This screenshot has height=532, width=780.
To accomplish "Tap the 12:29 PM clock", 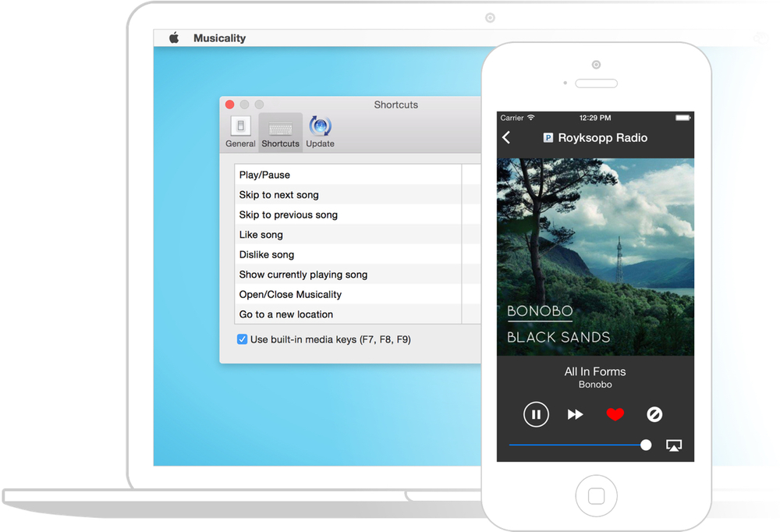I will point(595,118).
